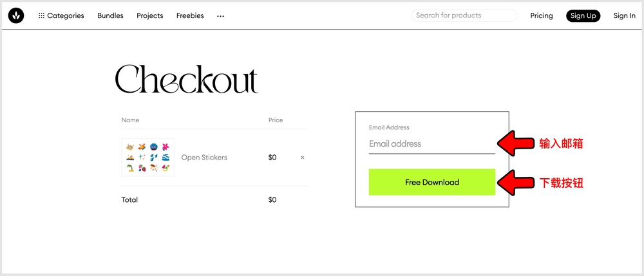644x276 pixels.
Task: Click the Sign In link
Action: (624, 15)
